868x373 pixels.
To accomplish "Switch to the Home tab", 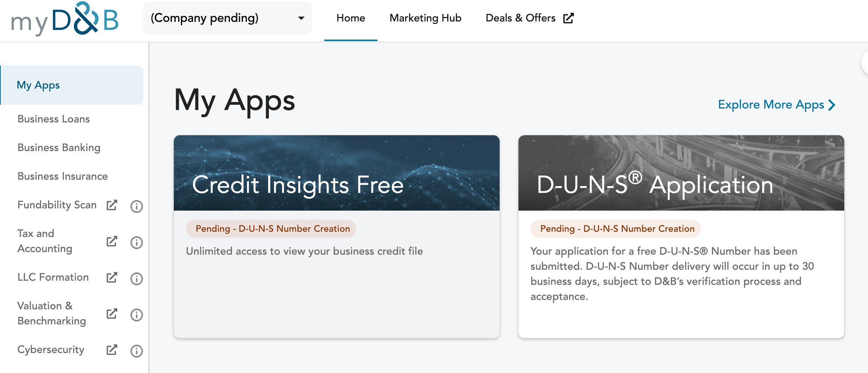I will coord(351,18).
